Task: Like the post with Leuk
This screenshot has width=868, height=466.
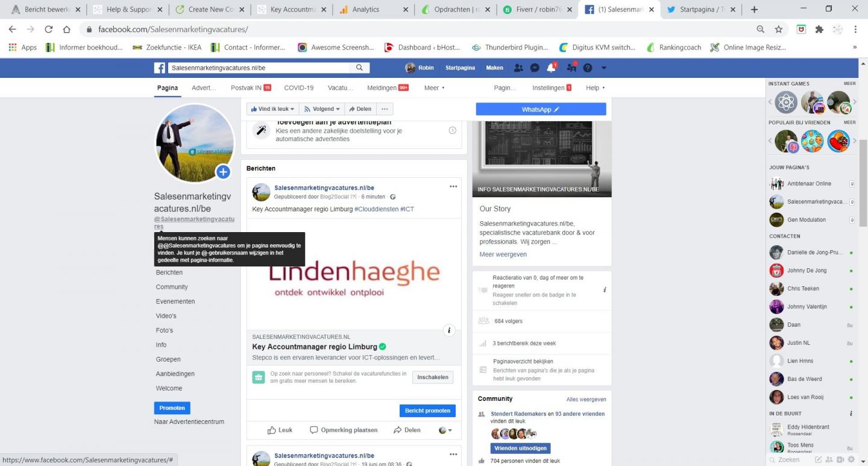Action: coord(280,430)
